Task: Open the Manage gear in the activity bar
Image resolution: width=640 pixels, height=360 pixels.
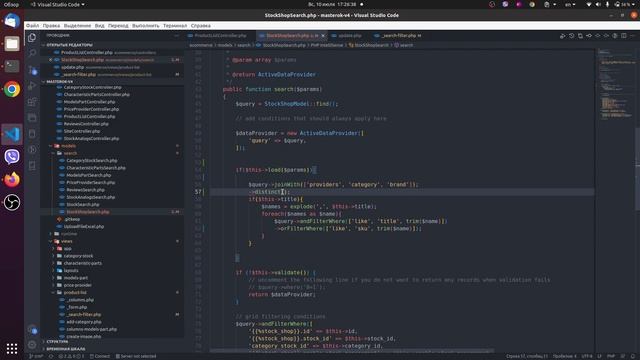Action: point(32,345)
